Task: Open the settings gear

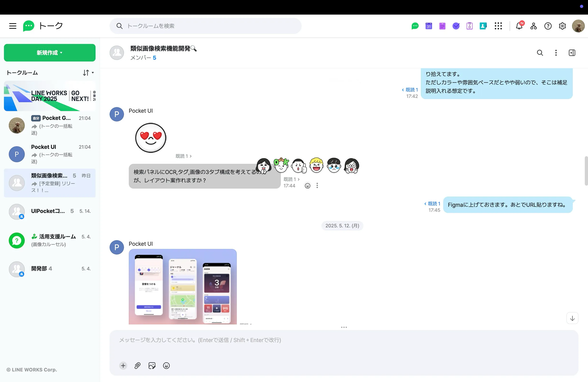Action: tap(562, 26)
